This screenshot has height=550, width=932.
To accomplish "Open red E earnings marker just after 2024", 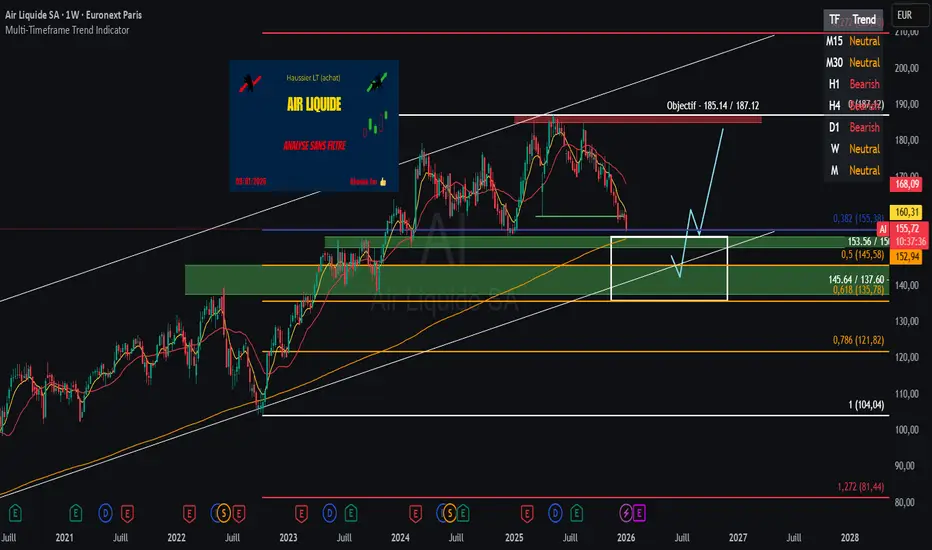I will coord(415,513).
